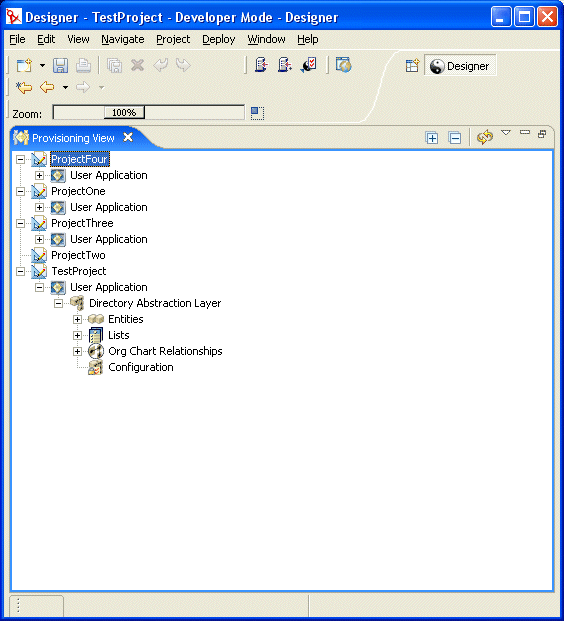Collapse the ProjectOne tree node

click(x=20, y=191)
